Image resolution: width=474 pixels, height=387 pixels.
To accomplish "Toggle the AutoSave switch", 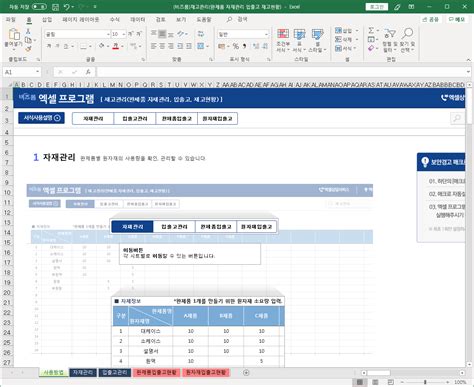I will pyautogui.click(x=39, y=7).
